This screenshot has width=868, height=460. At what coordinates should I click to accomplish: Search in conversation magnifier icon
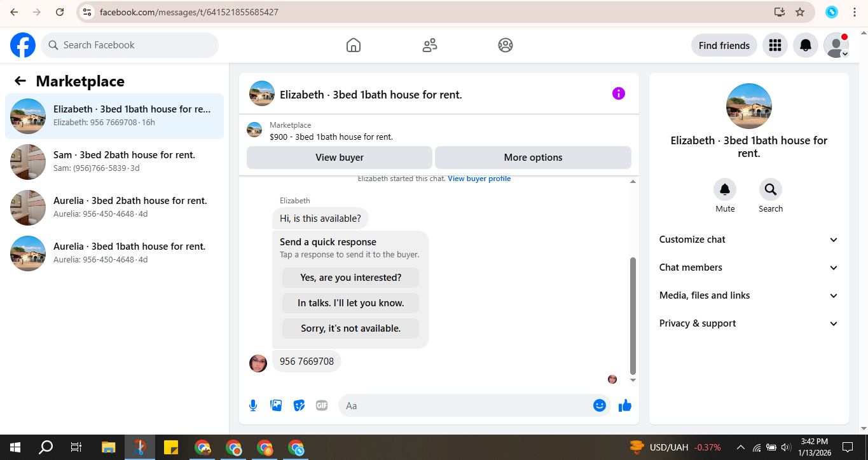pyautogui.click(x=771, y=189)
